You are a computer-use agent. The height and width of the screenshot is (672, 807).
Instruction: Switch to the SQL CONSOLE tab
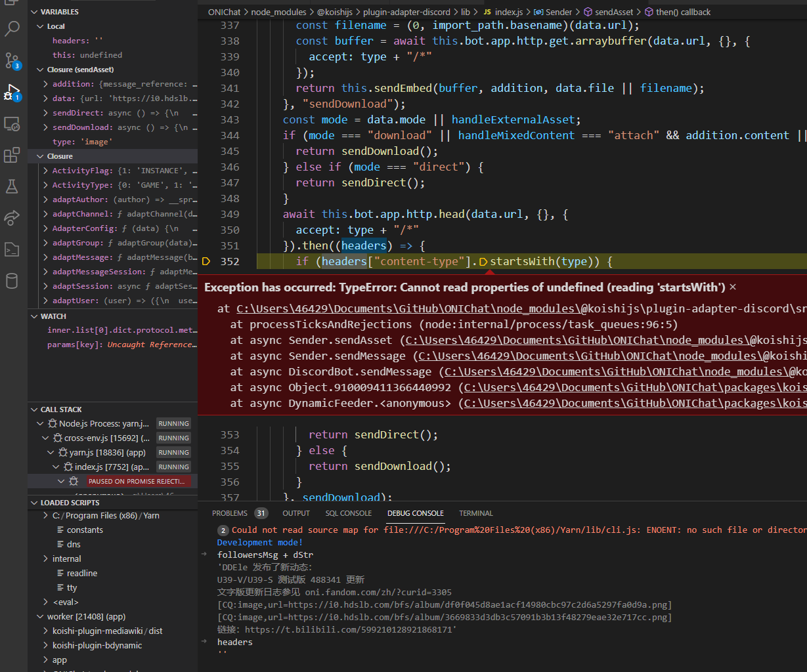point(349,513)
